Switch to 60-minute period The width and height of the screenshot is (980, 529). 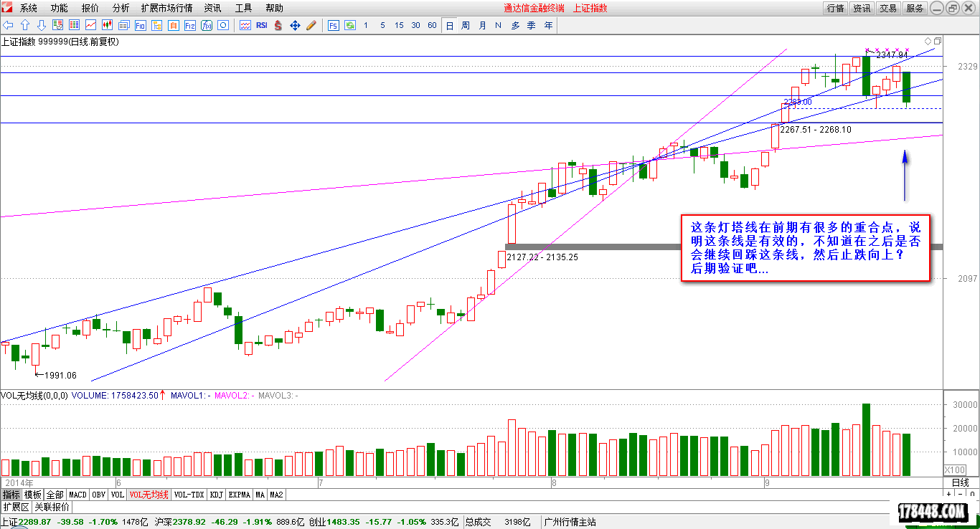(x=432, y=25)
